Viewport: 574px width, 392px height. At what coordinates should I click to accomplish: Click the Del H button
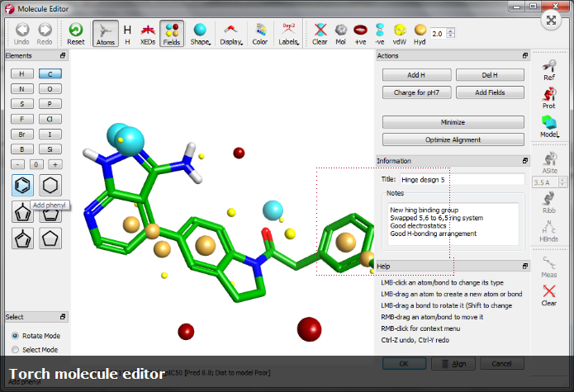click(490, 75)
